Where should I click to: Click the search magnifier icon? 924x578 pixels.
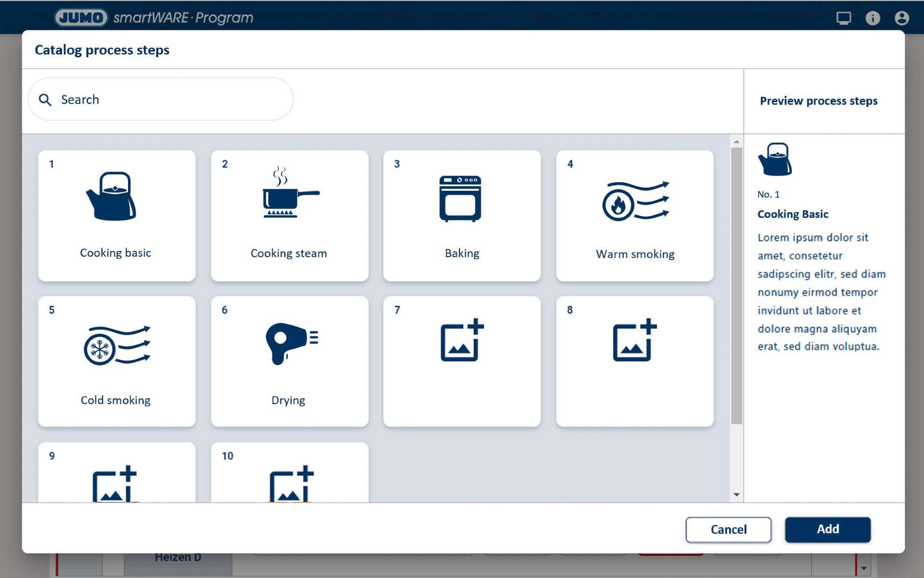45,100
